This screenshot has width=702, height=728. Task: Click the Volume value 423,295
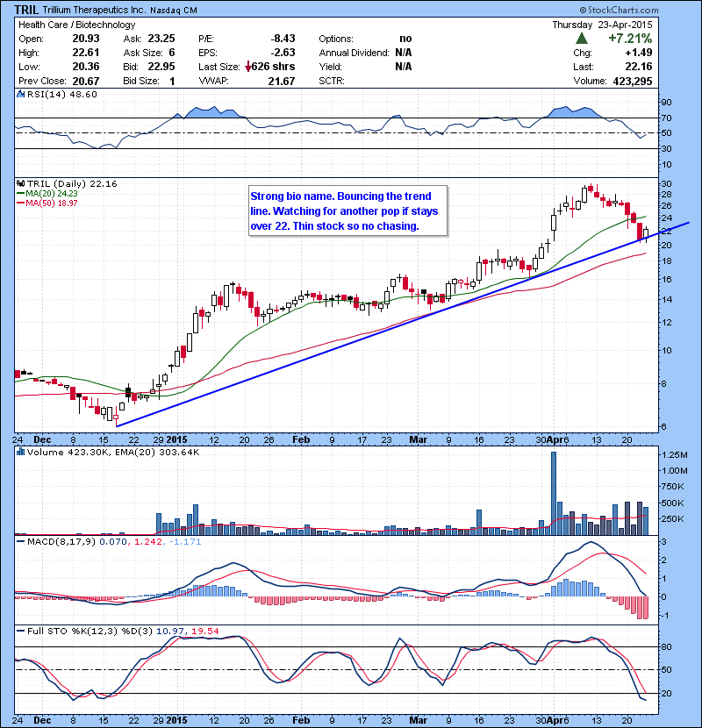pos(633,82)
